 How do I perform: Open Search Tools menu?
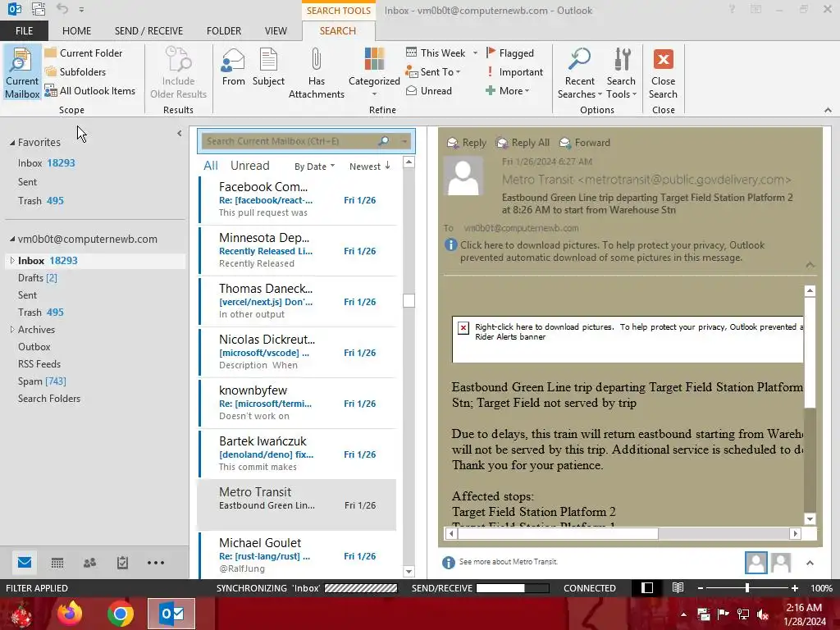[x=622, y=73]
